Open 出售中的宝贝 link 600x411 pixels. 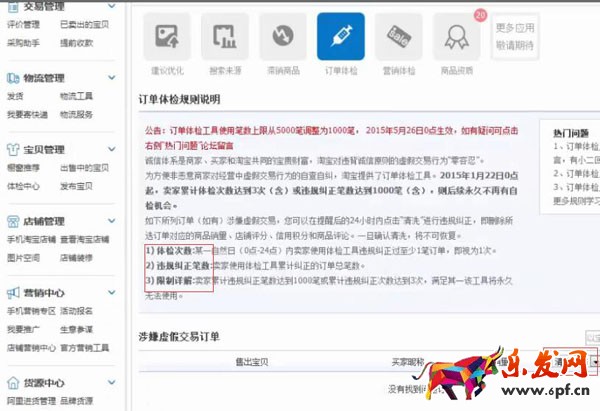coord(85,168)
